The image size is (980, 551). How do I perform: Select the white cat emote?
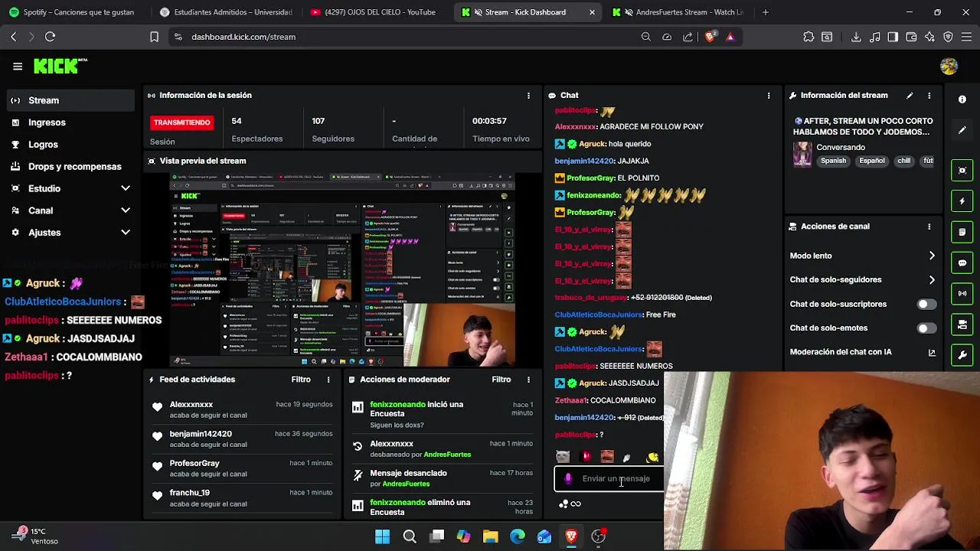[563, 457]
